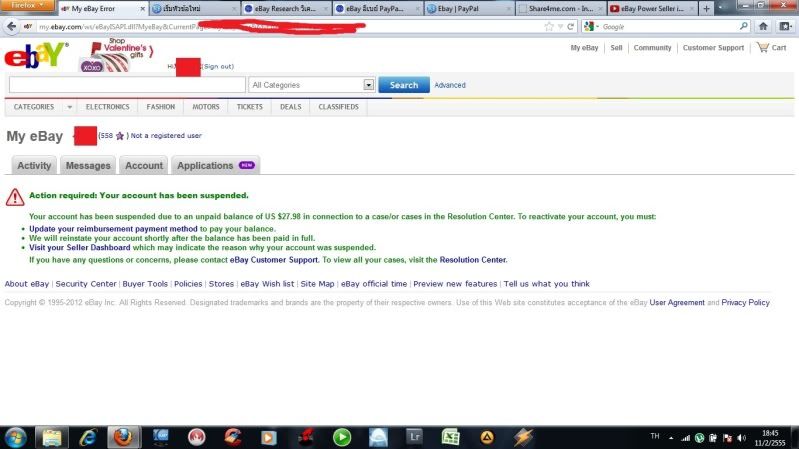Open the Advanced search link
Screen dimensions: 799x449
[450, 85]
